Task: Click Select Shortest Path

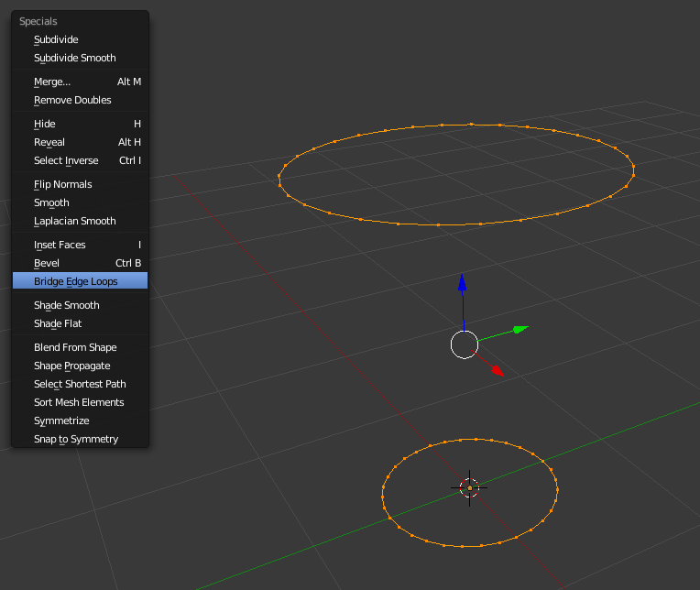Action: [80, 384]
